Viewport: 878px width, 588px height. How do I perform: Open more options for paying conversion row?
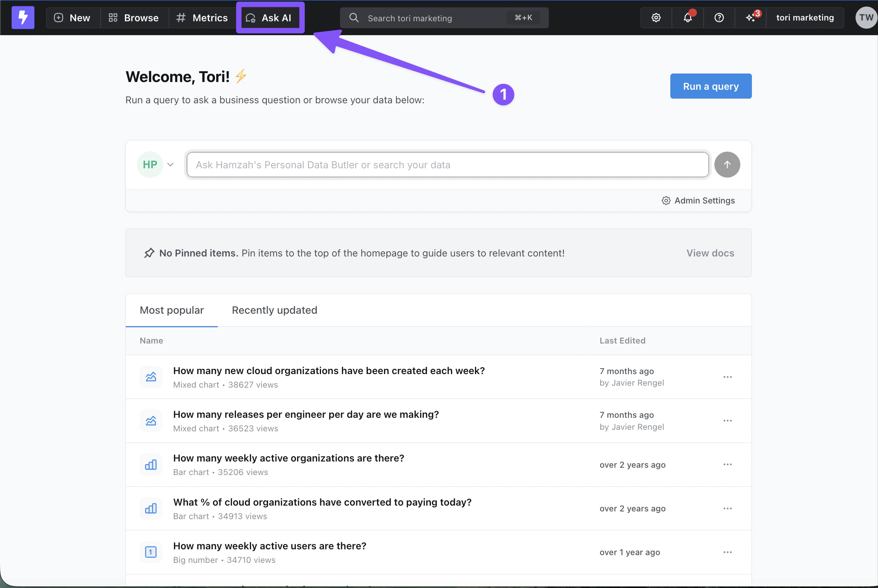click(x=728, y=508)
